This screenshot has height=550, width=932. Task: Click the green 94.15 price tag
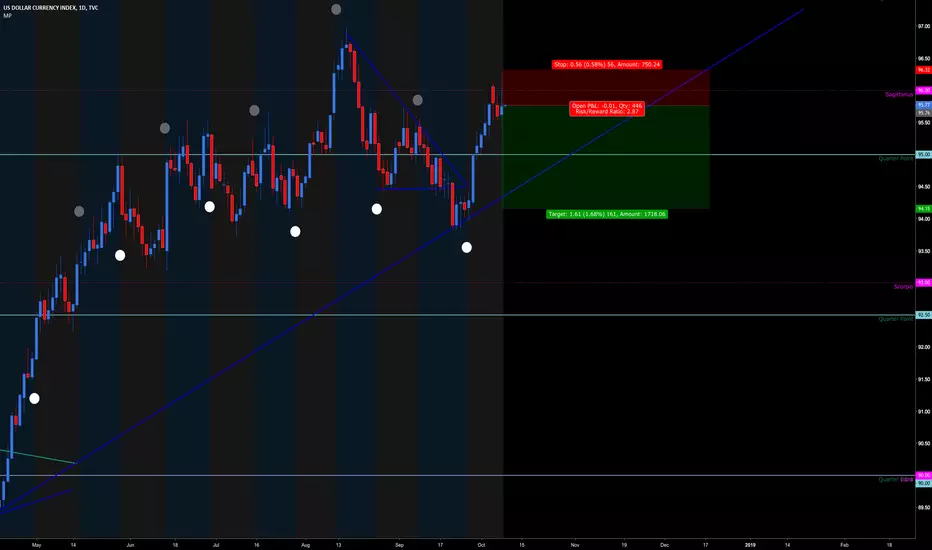tap(924, 209)
